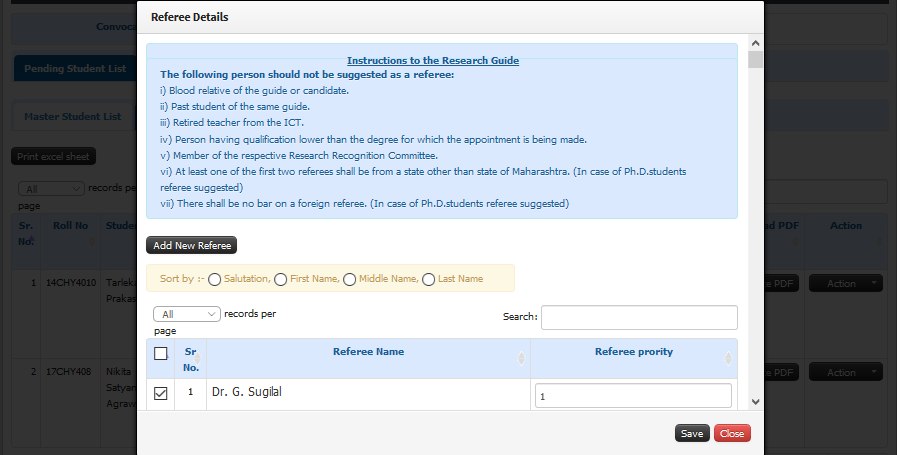Open the Action dropdown for 17CHY408

point(846,373)
